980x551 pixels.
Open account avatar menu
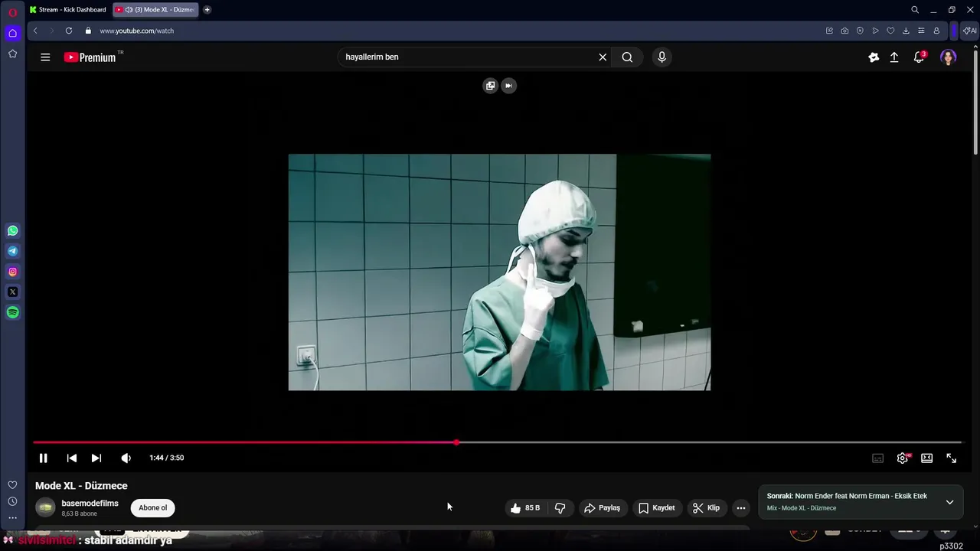point(948,57)
